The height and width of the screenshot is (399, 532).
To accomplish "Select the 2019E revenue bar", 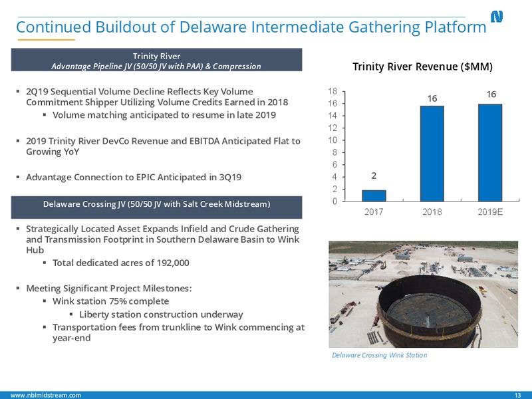I will pos(490,153).
